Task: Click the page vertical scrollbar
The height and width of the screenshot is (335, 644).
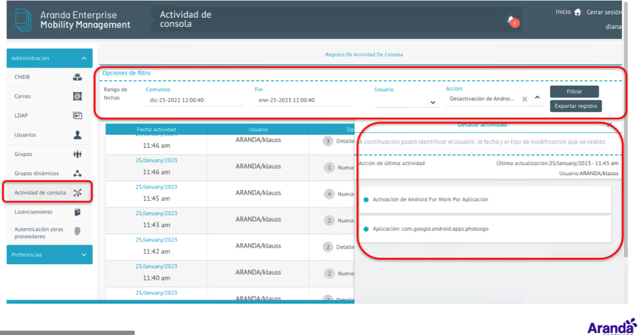Action: (626, 129)
